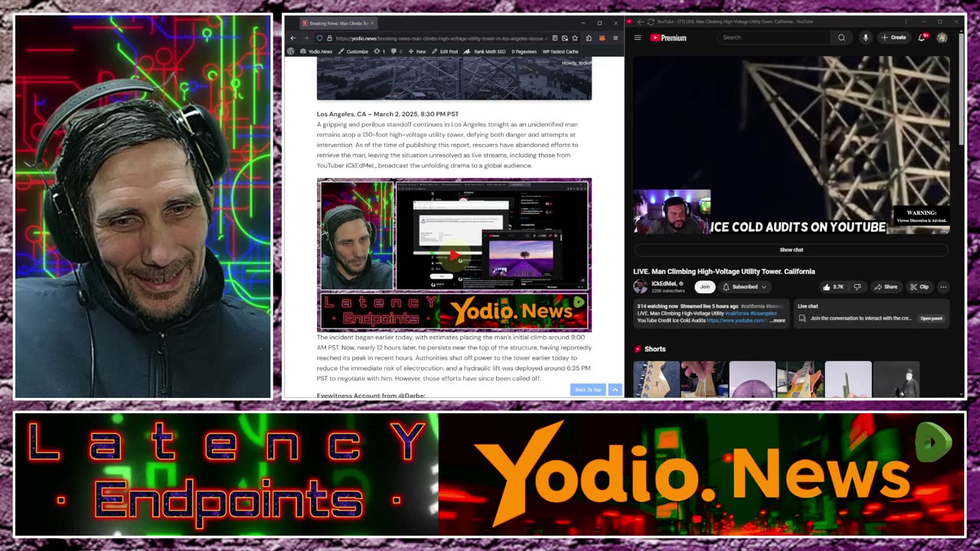Open comments bubble in WordPress admin bar
Image resolution: width=980 pixels, height=551 pixels.
tap(397, 51)
